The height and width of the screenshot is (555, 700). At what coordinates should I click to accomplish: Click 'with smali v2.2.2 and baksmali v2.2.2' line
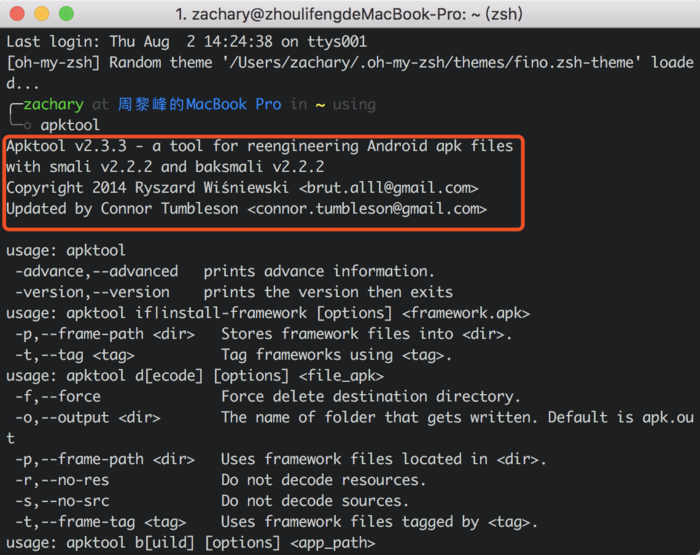pyautogui.click(x=165, y=167)
